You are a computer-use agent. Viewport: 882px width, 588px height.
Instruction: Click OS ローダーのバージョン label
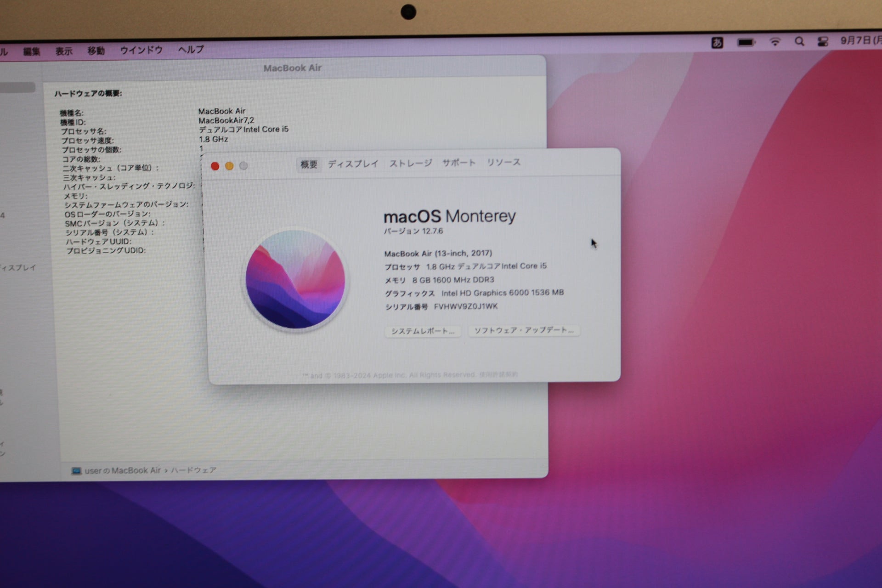coord(107,214)
